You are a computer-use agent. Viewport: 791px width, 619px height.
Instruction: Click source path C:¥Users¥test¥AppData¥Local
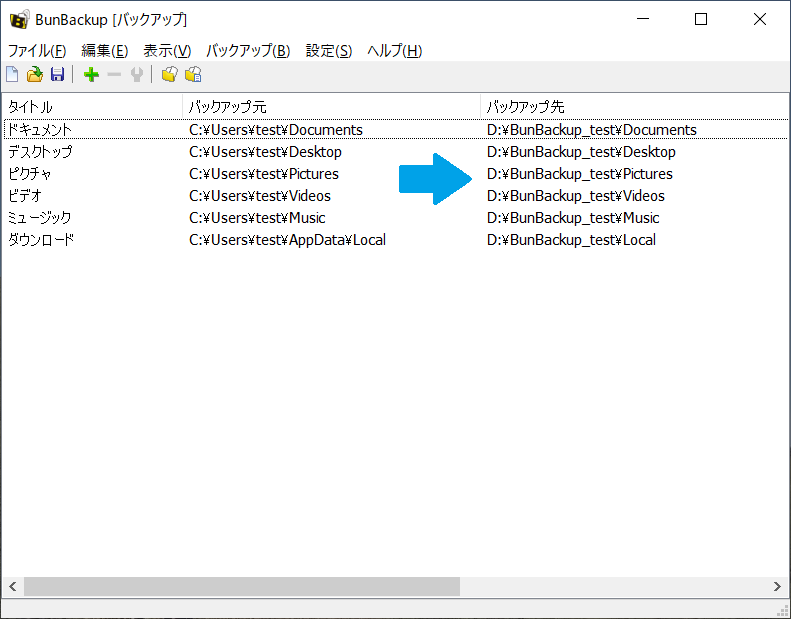288,240
